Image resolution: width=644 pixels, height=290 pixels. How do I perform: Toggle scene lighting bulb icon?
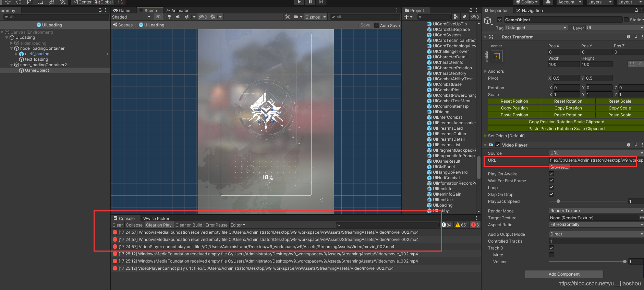pyautogui.click(x=169, y=17)
